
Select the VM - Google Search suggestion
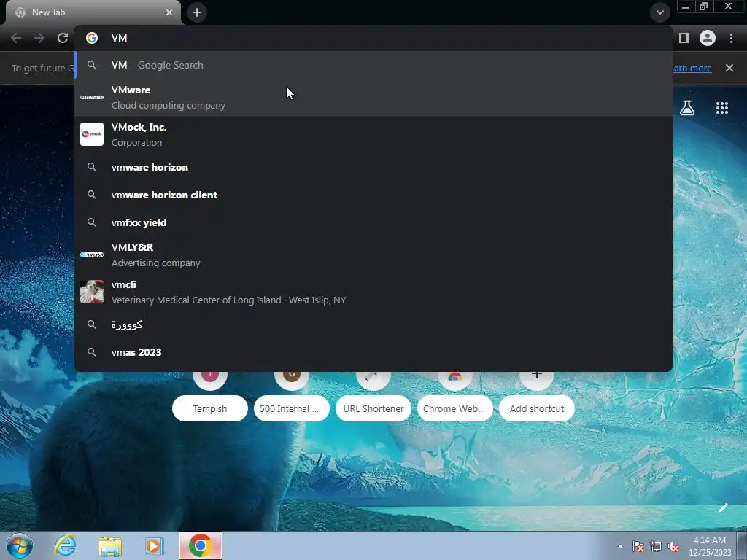373,65
